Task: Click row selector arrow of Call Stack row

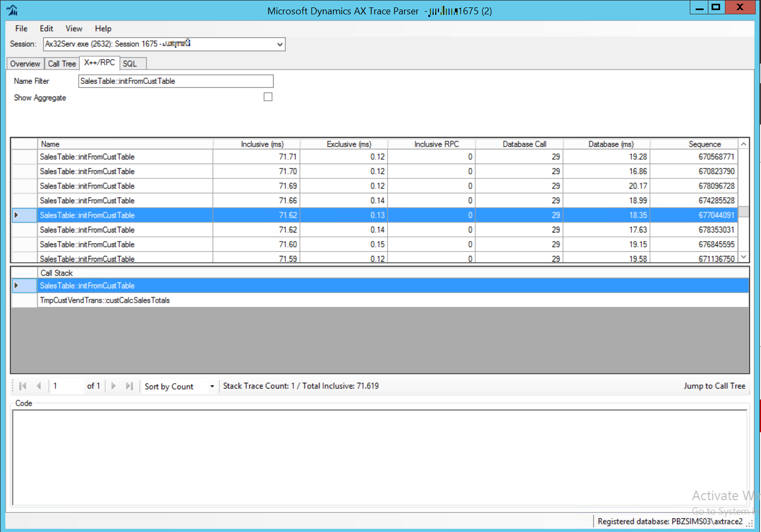Action: (24, 286)
